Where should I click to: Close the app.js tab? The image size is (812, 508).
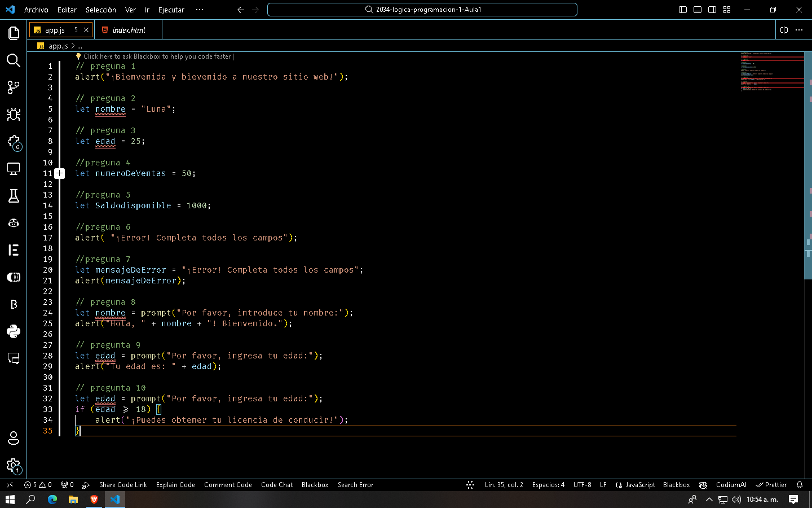[86, 30]
